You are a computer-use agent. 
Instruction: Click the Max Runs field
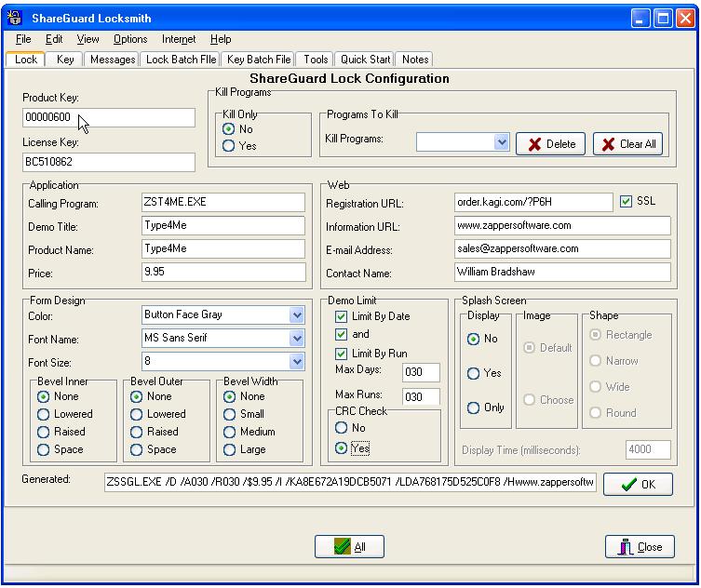[421, 397]
